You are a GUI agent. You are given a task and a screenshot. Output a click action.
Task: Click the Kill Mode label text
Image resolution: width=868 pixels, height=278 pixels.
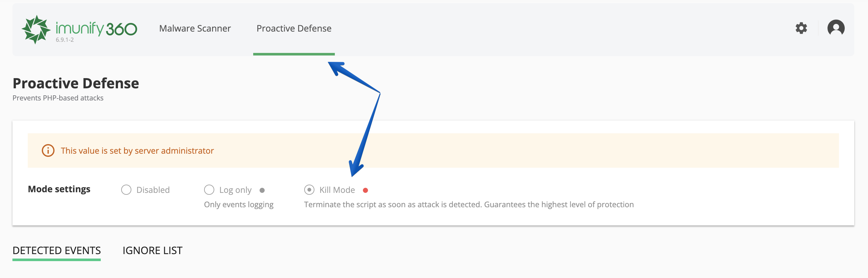coord(337,190)
